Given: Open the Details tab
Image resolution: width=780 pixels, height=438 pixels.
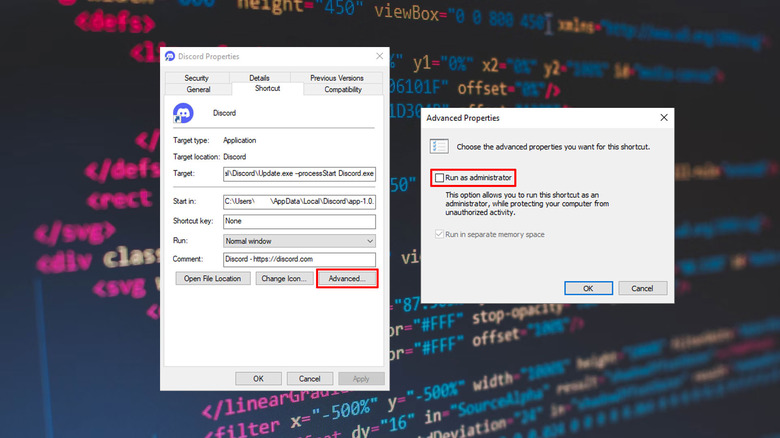Looking at the screenshot, I should click(259, 78).
